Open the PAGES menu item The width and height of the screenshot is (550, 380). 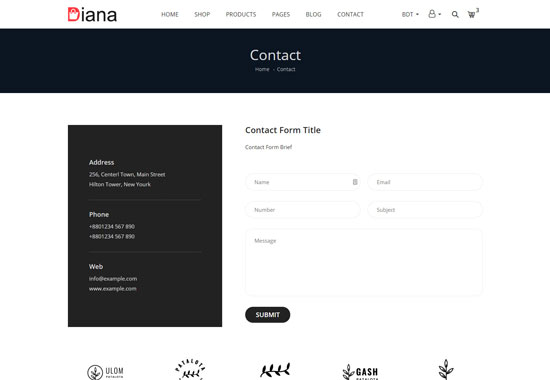click(281, 14)
